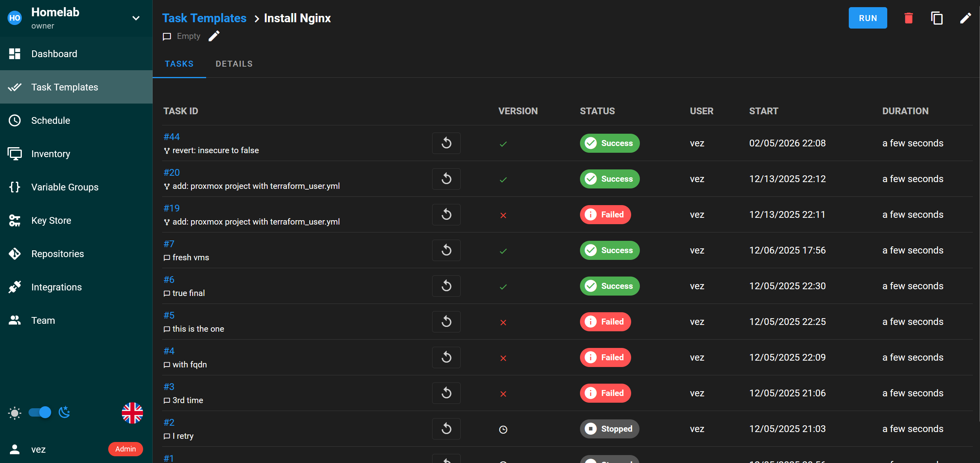Click the Homelab project avatar badge
The image size is (980, 463).
click(x=15, y=18)
